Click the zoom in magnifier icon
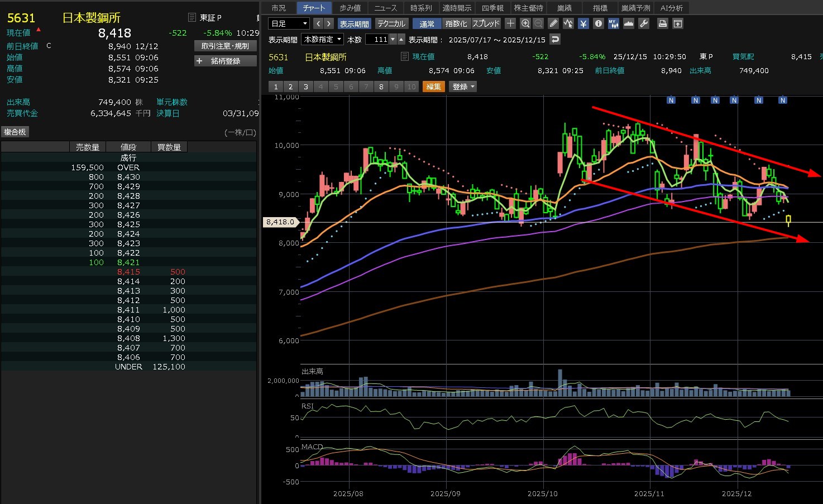823x504 pixels. [525, 23]
